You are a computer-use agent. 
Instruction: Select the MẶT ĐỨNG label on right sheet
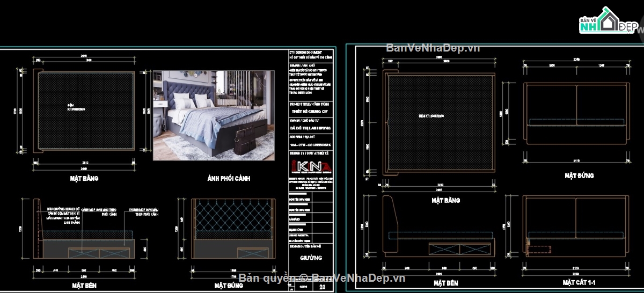click(579, 175)
